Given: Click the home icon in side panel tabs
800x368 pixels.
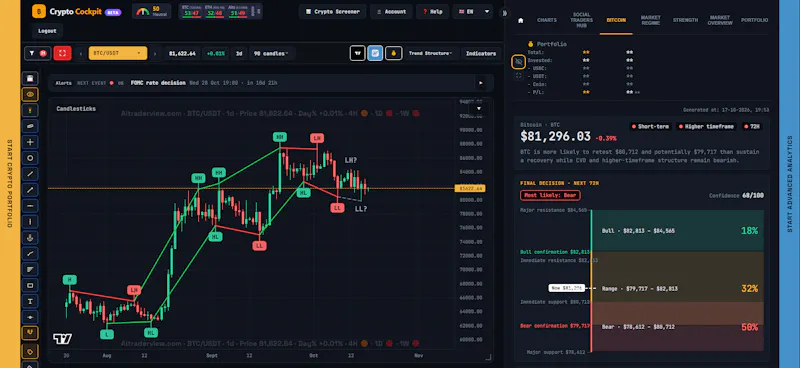Looking at the screenshot, I should tap(520, 20).
